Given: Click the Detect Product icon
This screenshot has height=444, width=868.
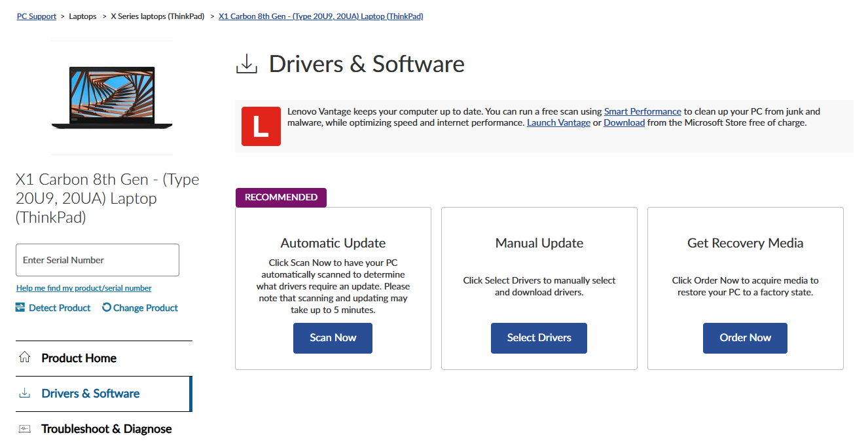Looking at the screenshot, I should [x=20, y=308].
